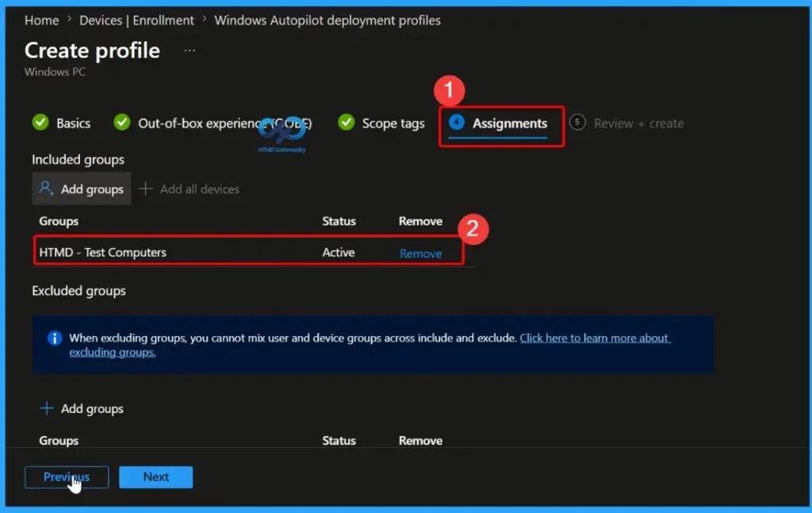Select the HTMD - Test Computers group row

pos(248,252)
